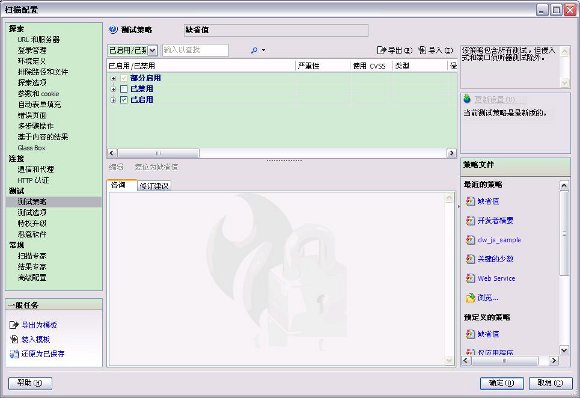The image size is (580, 398).
Task: Click the Web Service policy icon
Action: pos(470,278)
